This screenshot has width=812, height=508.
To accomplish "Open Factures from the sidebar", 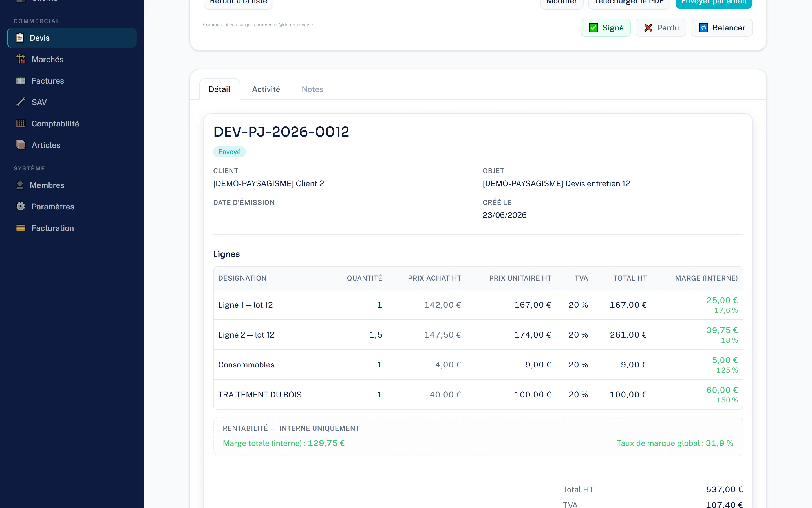I will [72, 81].
